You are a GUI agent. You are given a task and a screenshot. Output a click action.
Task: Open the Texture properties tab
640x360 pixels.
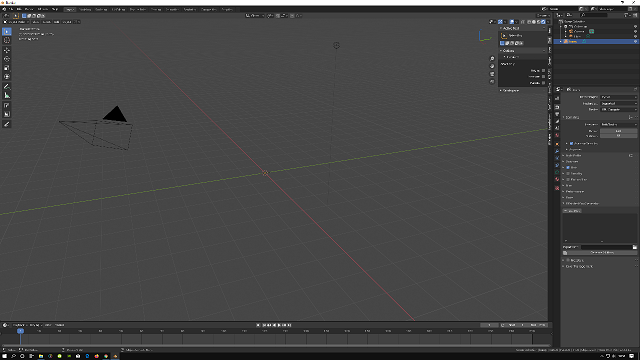[557, 188]
